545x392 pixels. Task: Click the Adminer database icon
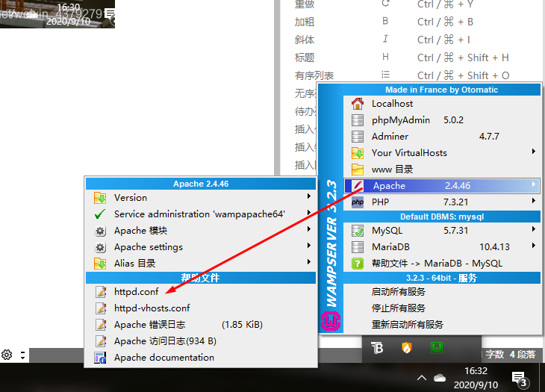coord(358,137)
